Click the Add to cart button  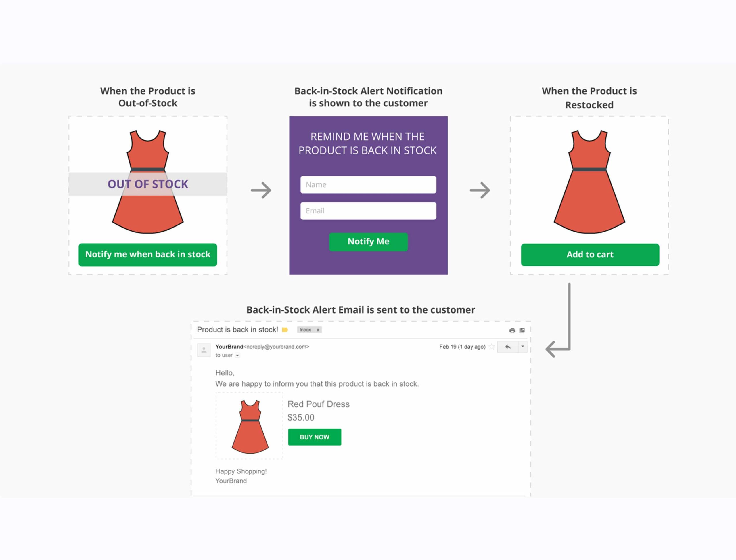(590, 255)
